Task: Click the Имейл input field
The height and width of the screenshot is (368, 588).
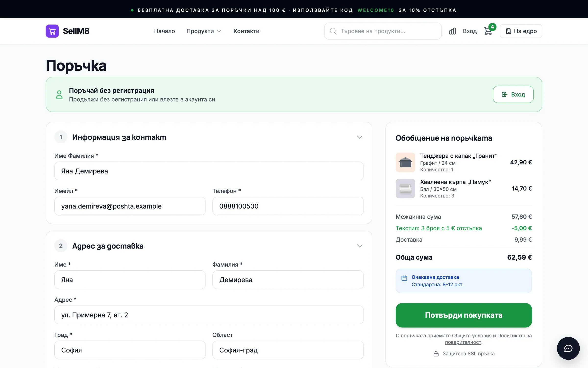Action: click(130, 206)
